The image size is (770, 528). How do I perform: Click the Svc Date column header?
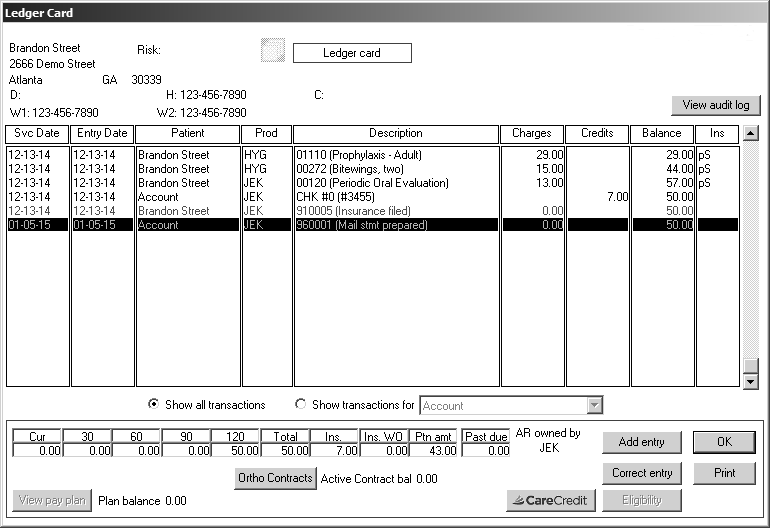click(x=37, y=134)
